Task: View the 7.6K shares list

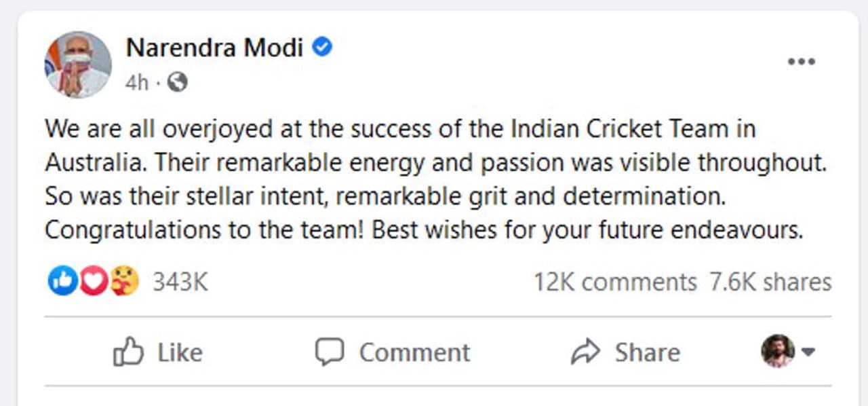Action: [770, 282]
